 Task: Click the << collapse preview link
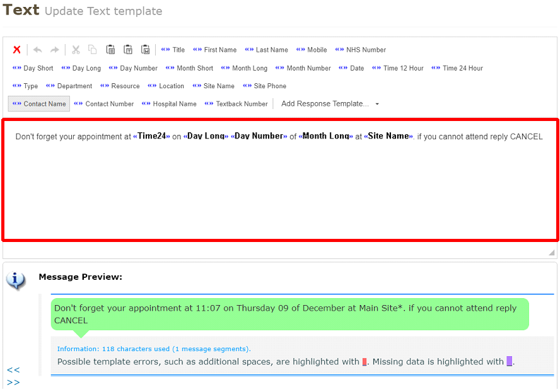13,370
